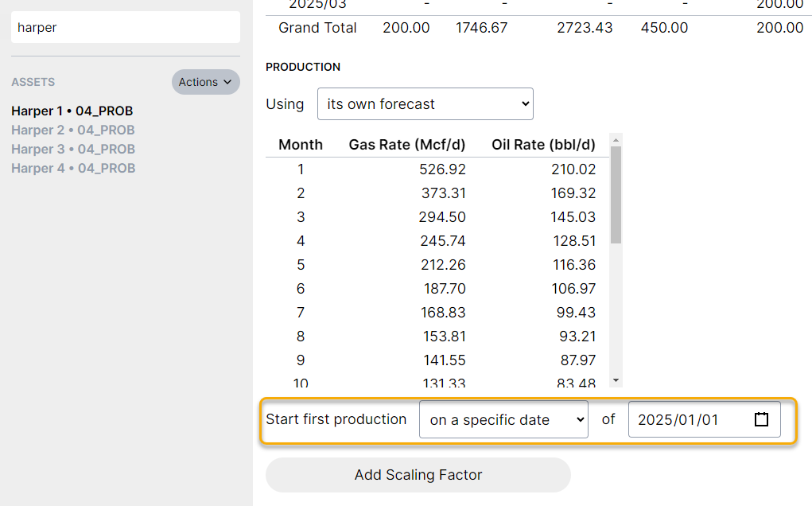
Task: Click the Grand Total row label
Action: tap(317, 28)
